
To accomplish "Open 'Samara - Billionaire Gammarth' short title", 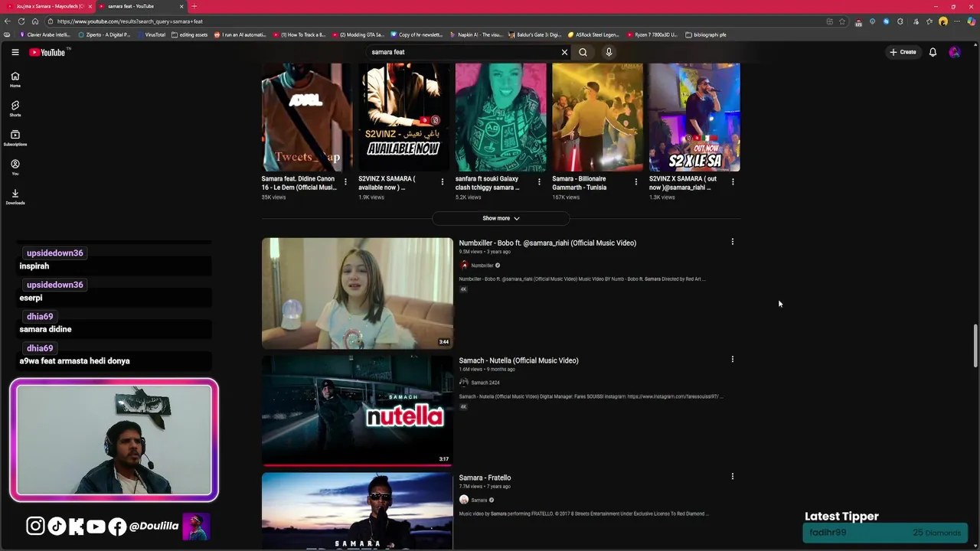I will click(580, 183).
